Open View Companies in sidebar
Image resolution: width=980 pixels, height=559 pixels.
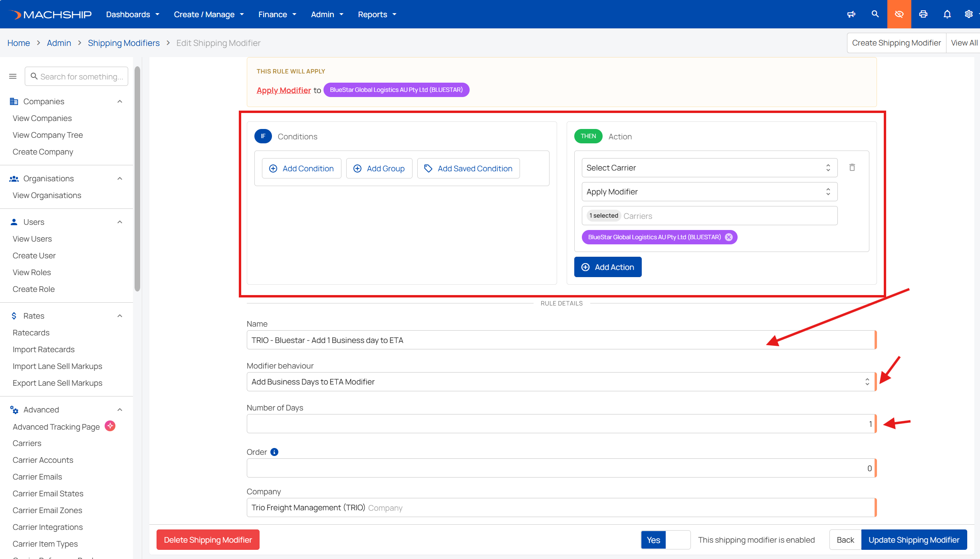tap(42, 118)
